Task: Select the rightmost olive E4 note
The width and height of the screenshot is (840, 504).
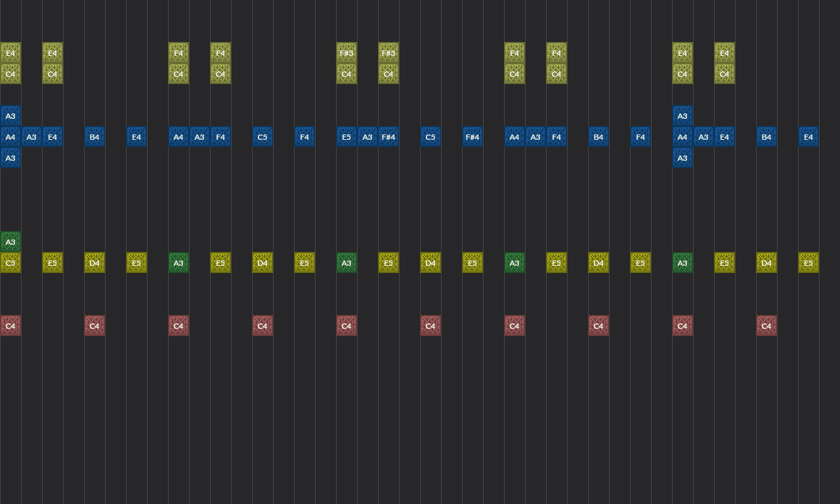Action: click(724, 53)
